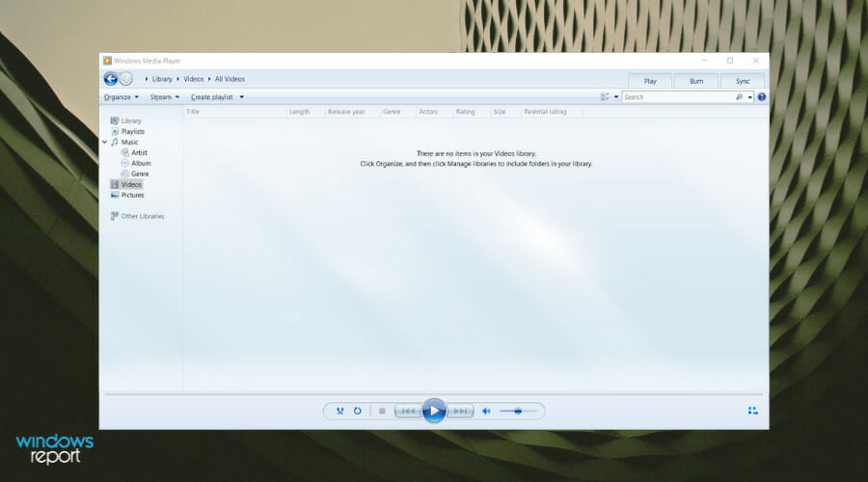Click the Videos icon in the navigation pane
868x482 pixels.
click(115, 184)
